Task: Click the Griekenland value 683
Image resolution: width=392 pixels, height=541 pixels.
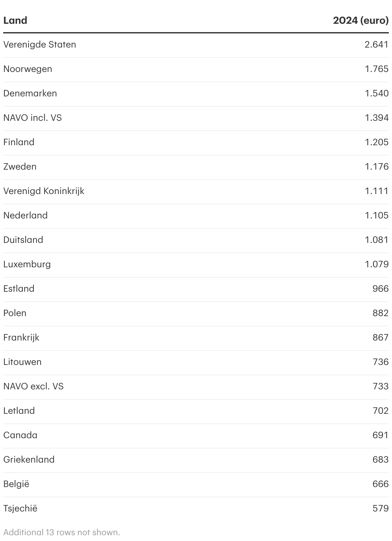Action: tap(380, 460)
